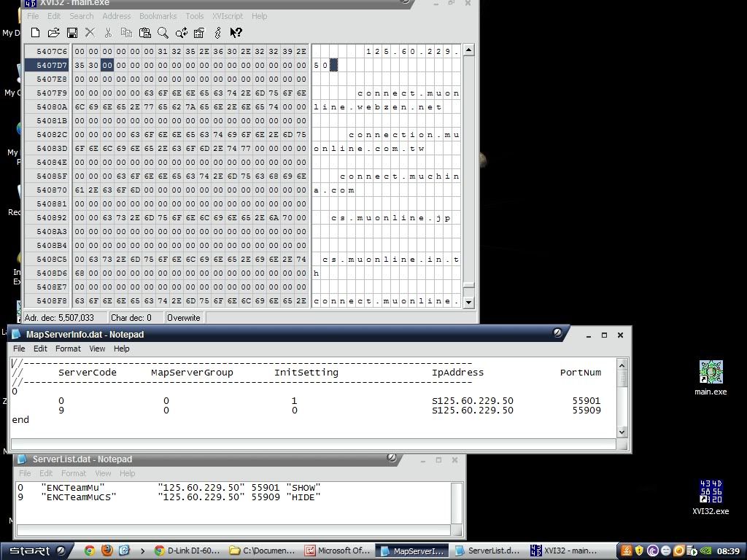
Task: Open a file with the folder toolbar icon
Action: tap(53, 32)
